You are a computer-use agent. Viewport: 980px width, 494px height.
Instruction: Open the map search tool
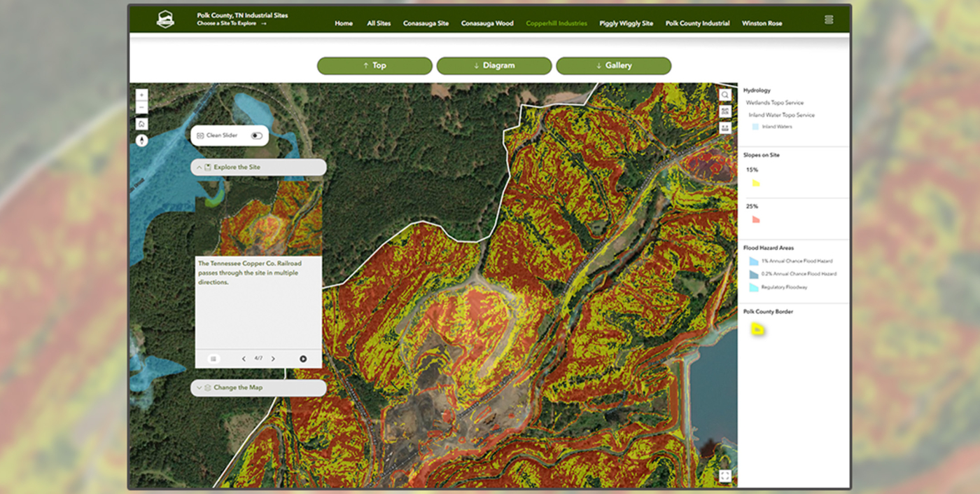tap(724, 93)
